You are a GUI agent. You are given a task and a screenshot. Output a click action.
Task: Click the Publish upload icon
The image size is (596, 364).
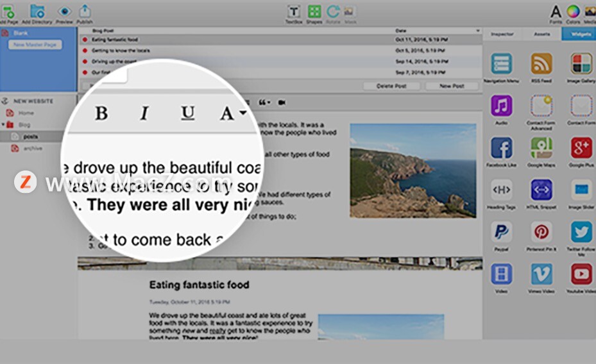(85, 11)
